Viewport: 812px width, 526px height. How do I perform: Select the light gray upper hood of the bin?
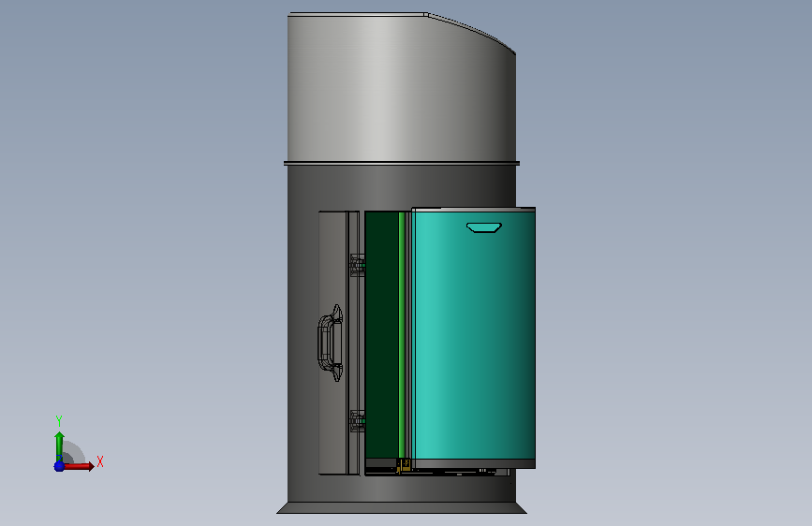402,87
